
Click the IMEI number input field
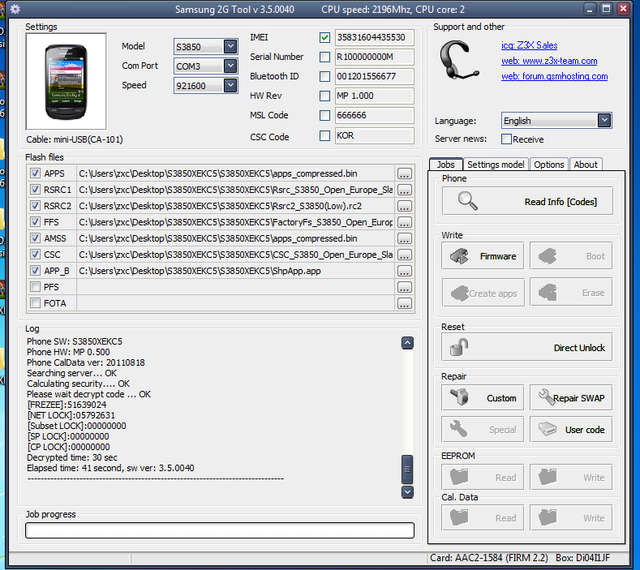coord(374,38)
